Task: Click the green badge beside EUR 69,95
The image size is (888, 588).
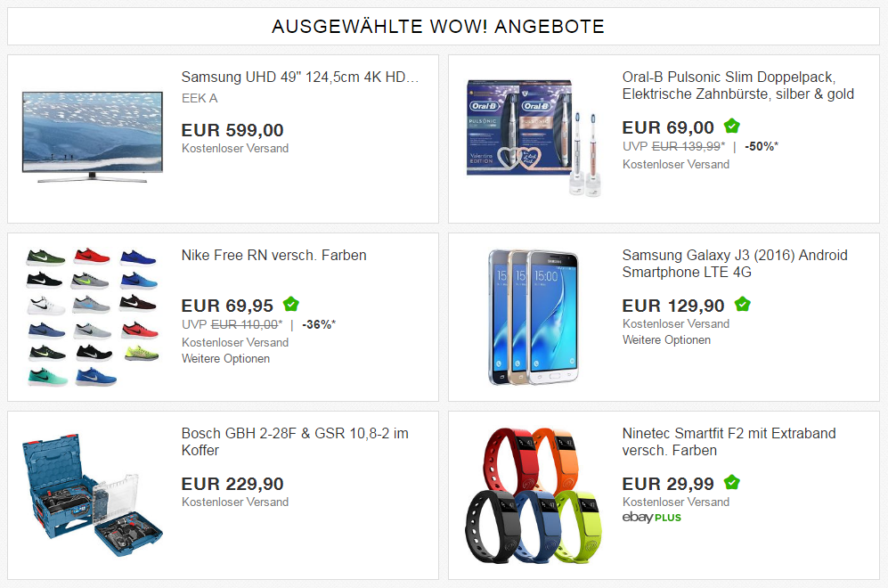Action: [291, 304]
